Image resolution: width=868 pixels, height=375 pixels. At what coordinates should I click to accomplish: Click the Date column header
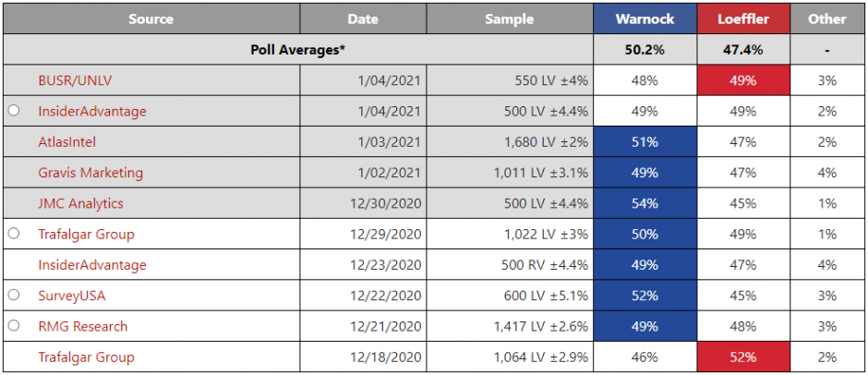click(x=363, y=18)
